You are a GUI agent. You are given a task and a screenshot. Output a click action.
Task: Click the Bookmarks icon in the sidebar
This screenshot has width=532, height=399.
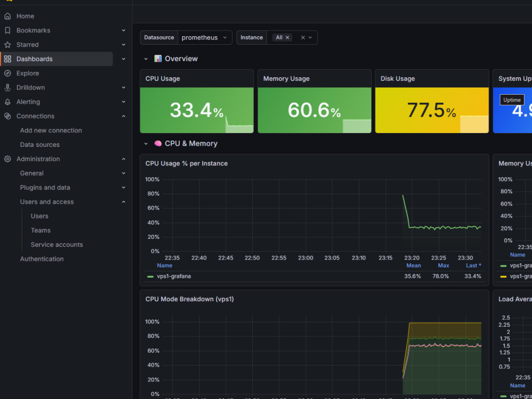pos(7,30)
